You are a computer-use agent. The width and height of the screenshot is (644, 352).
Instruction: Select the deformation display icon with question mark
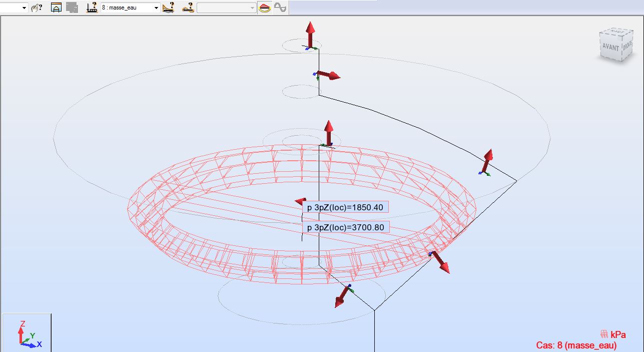(x=168, y=8)
